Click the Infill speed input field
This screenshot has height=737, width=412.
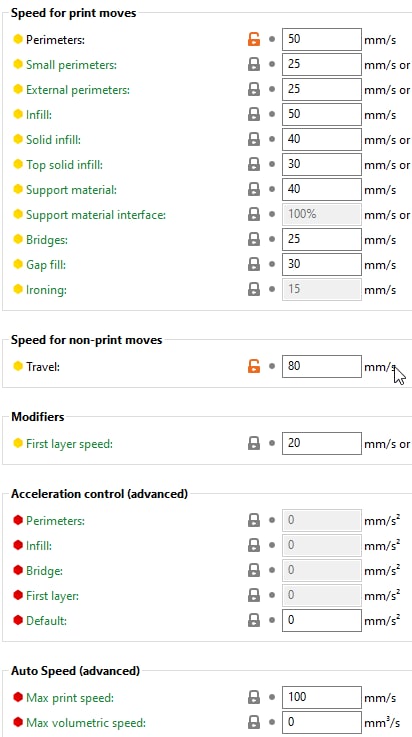322,114
